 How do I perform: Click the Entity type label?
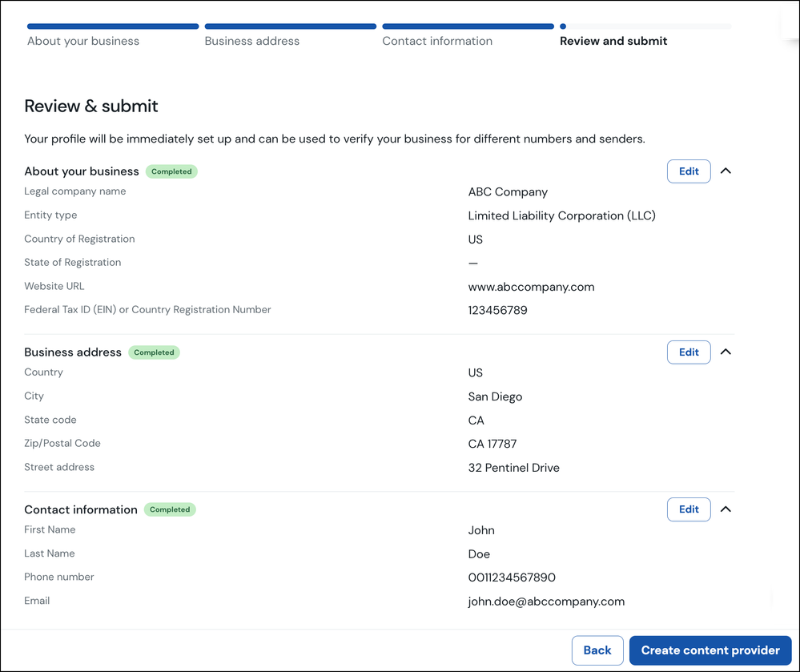click(50, 215)
